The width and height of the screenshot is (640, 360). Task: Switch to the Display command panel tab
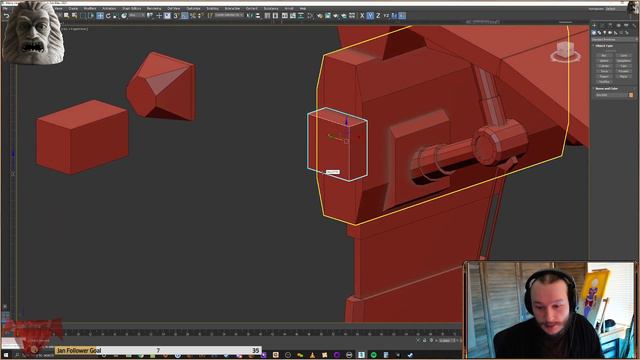pyautogui.click(x=626, y=25)
